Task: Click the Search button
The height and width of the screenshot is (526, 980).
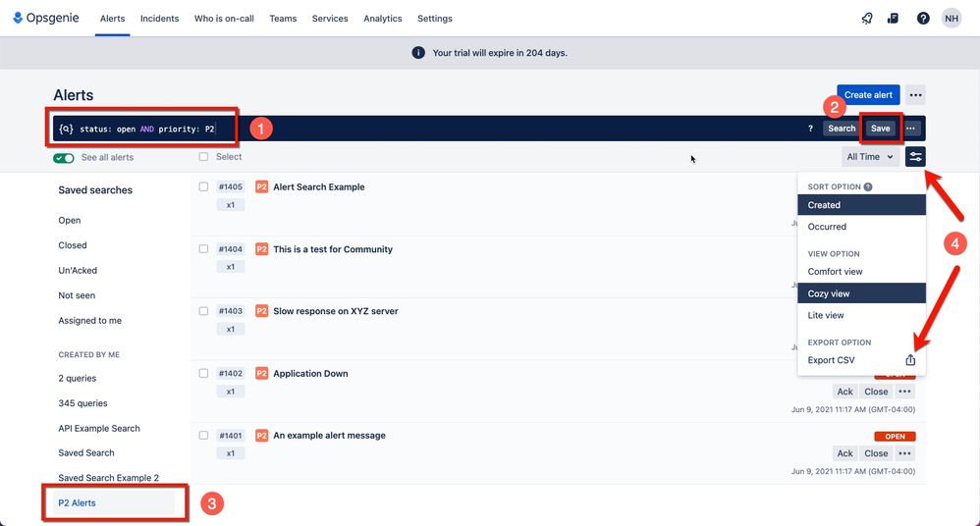Action: coord(842,129)
